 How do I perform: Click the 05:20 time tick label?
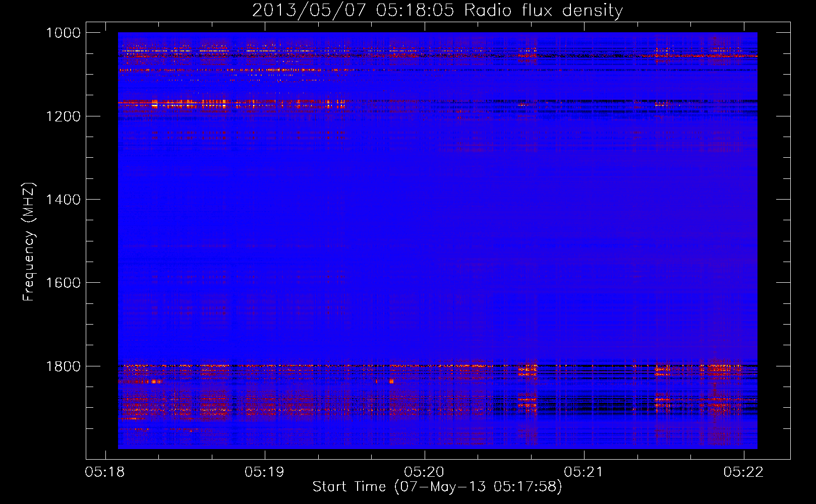[x=424, y=472]
